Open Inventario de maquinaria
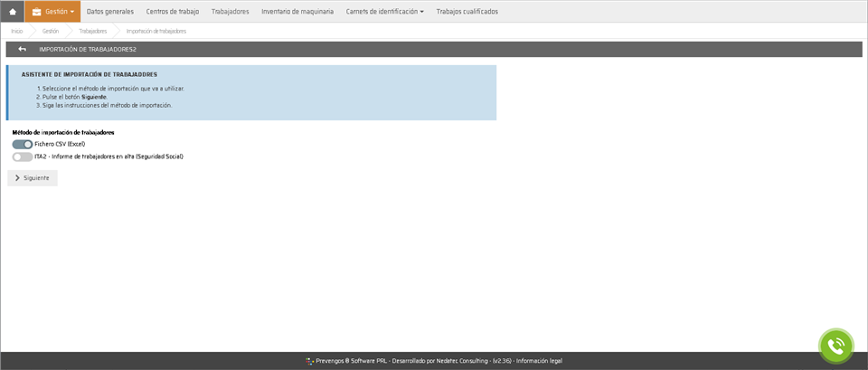This screenshot has height=370, width=868. point(297,11)
